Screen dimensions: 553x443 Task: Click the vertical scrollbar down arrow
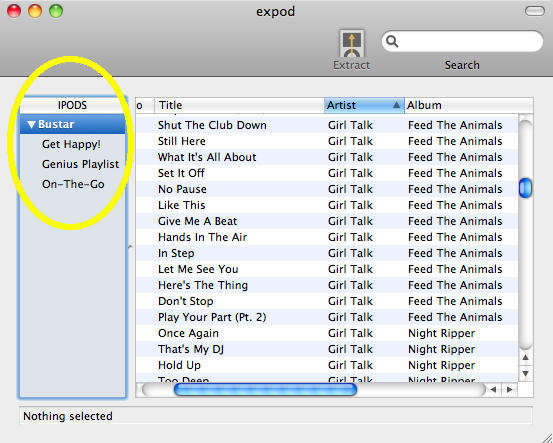coord(525,374)
